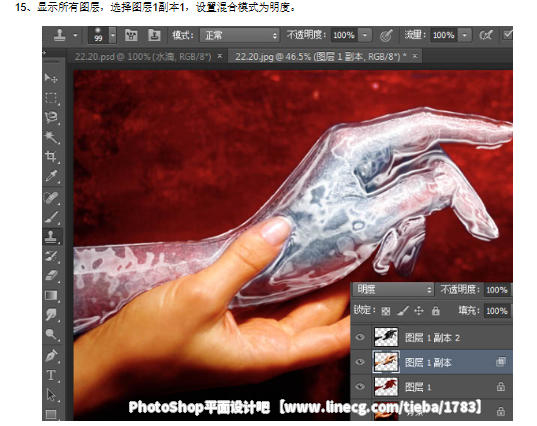Screen dimensions: 537x426
Task: Click the 流量 value 100%
Action: tap(444, 35)
